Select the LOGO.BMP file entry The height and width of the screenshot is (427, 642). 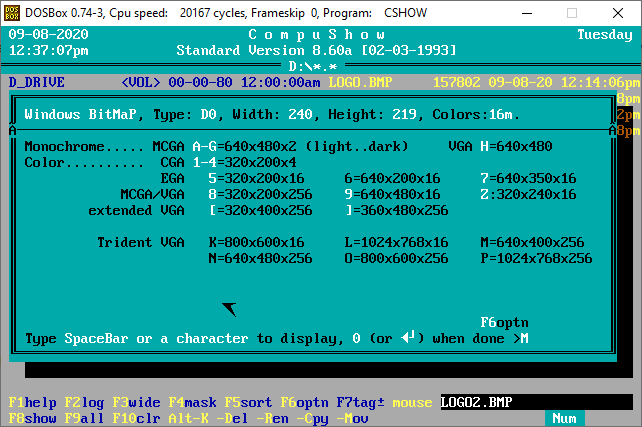click(x=361, y=83)
